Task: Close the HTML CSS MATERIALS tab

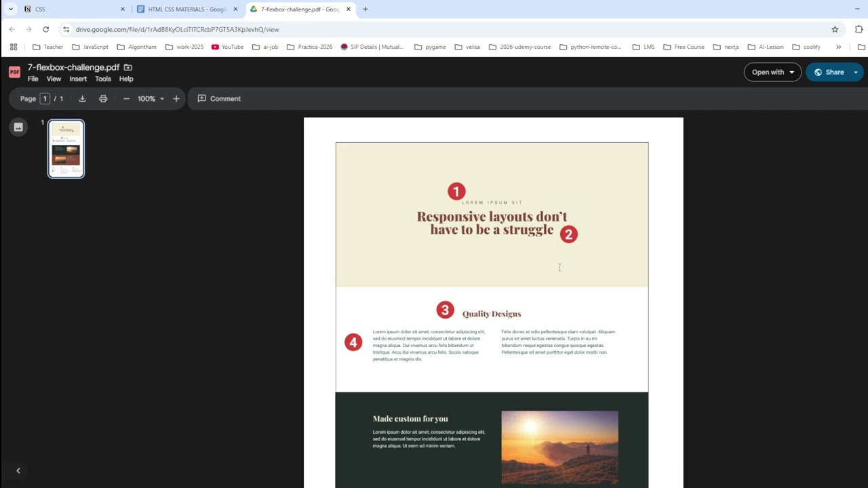Action: tap(235, 9)
